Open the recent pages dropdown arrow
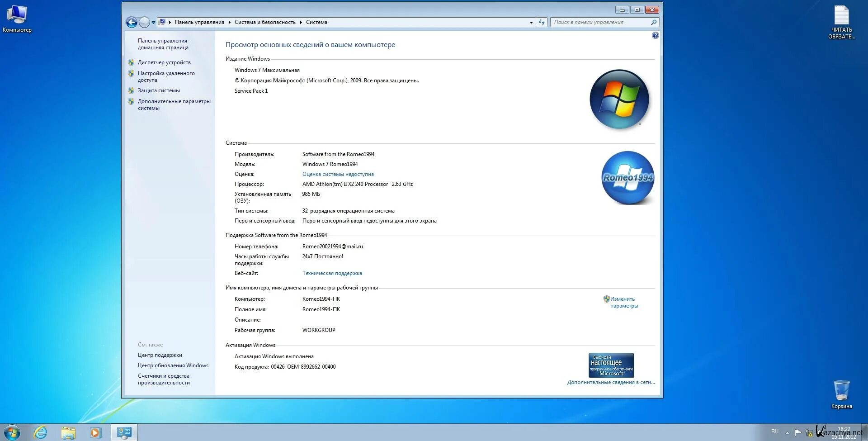This screenshot has width=868, height=441. coord(154,22)
